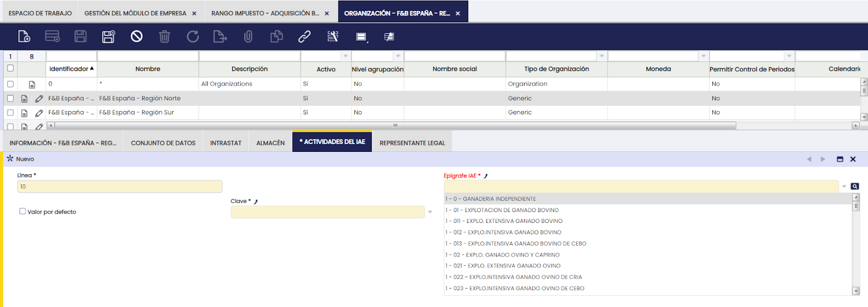The image size is (868, 307).
Task: Select option 023 Ganado Ovino de Cebo
Action: tap(648, 289)
